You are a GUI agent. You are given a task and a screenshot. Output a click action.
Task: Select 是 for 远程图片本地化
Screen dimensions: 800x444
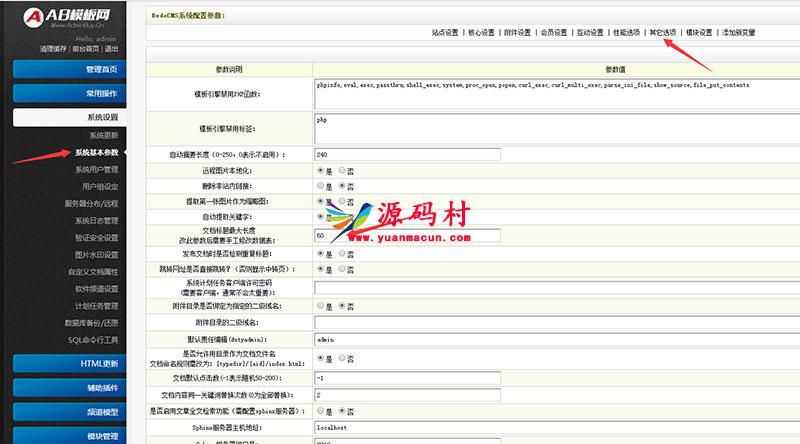[x=320, y=170]
